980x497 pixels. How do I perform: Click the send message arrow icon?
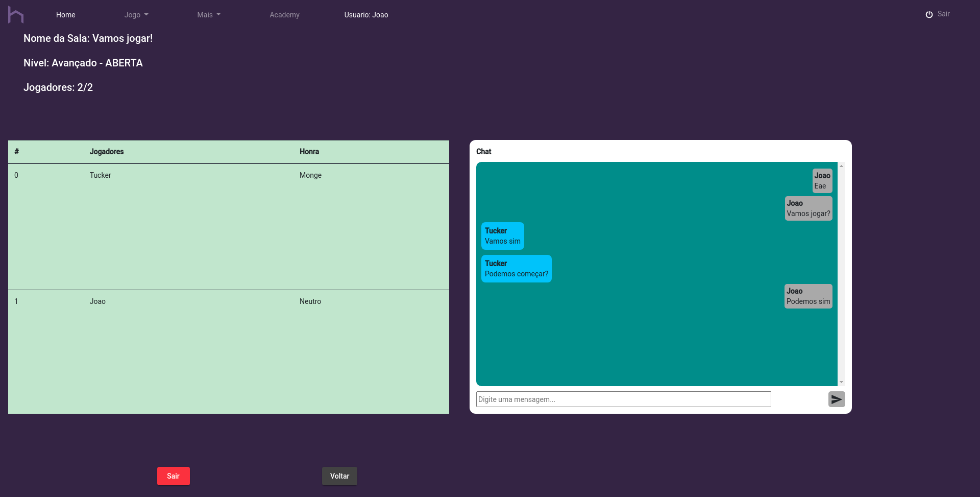[x=837, y=399]
